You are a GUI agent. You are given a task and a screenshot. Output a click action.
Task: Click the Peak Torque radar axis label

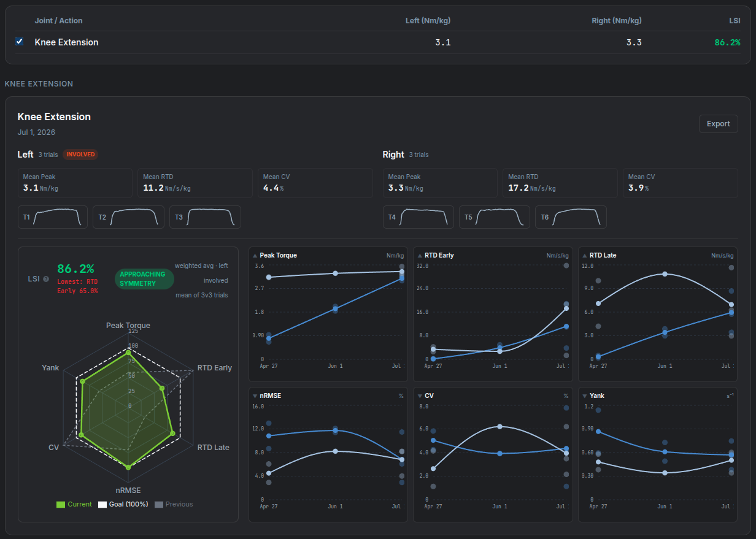[128, 326]
